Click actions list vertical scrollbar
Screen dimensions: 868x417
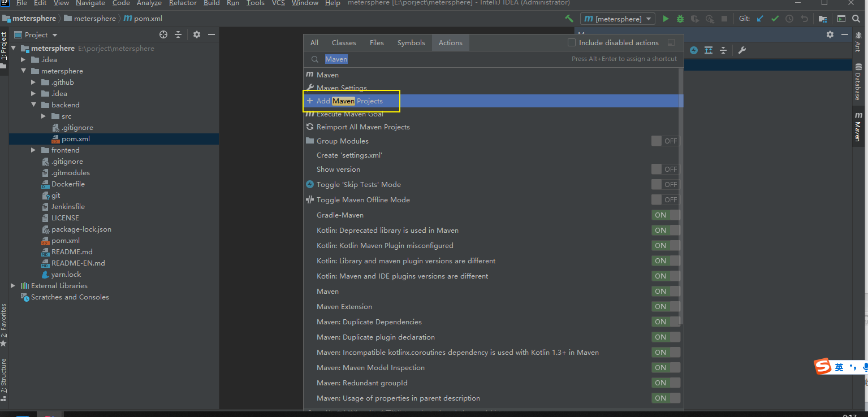click(x=681, y=196)
